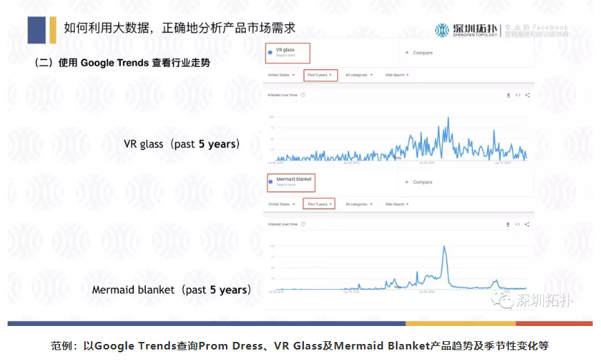
Task: Share the Mermaid blanket interest chart
Action: 527,224
